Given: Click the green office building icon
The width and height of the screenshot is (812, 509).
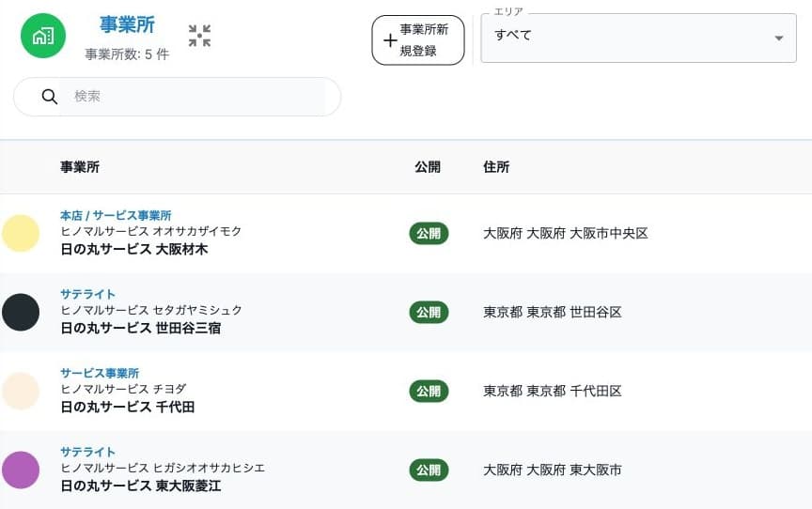Looking at the screenshot, I should (43, 37).
